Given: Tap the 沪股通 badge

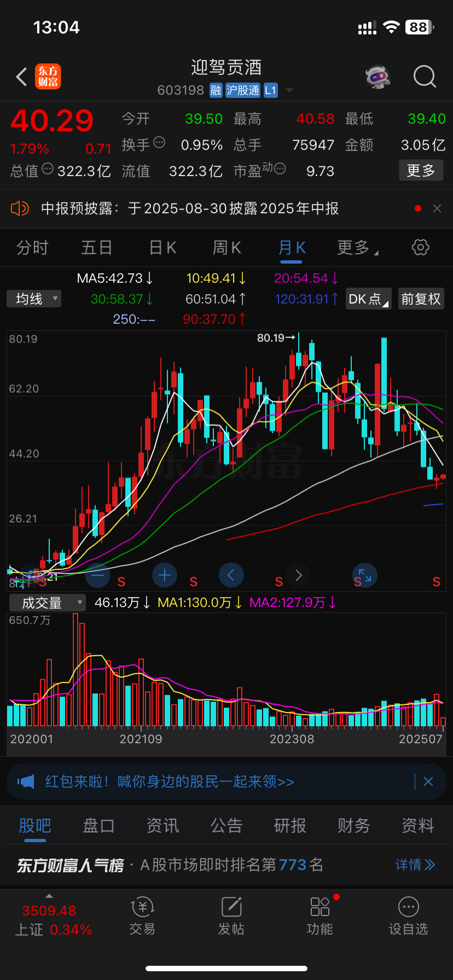Looking at the screenshot, I should [243, 90].
